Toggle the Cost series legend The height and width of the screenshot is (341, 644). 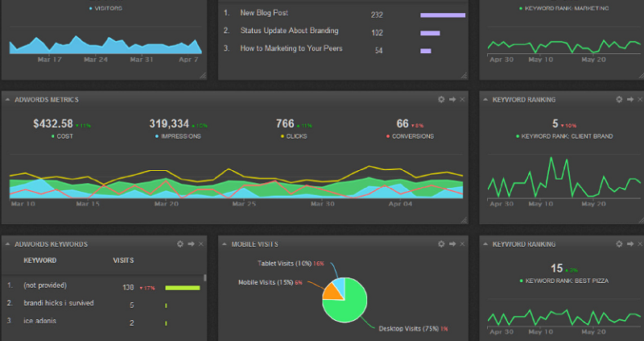click(53, 136)
